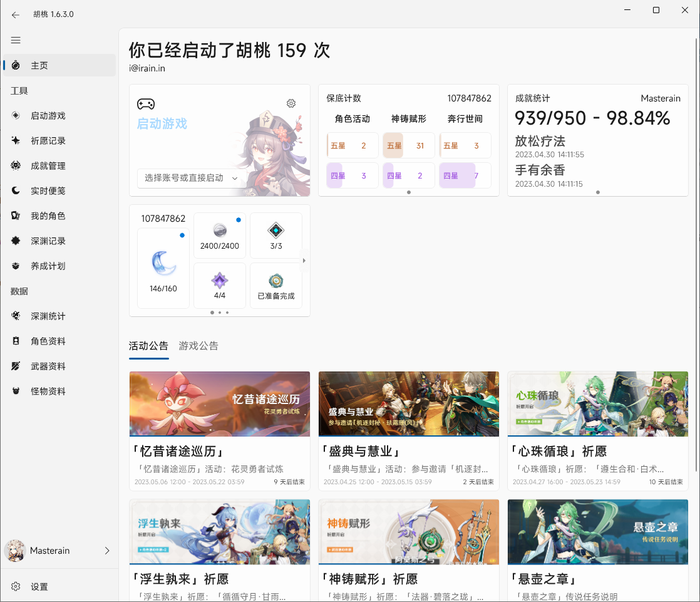Click the 深渊记录 sidebar icon
The width and height of the screenshot is (700, 602).
click(x=16, y=241)
